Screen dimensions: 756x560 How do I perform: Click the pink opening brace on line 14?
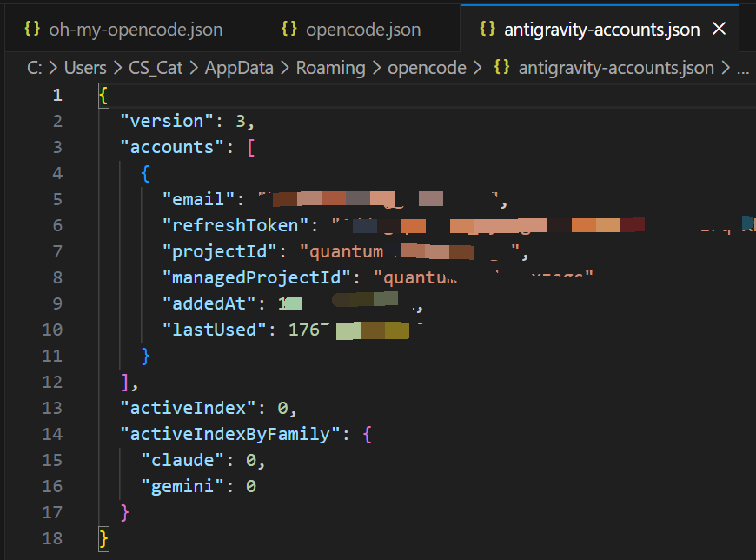[x=368, y=434]
